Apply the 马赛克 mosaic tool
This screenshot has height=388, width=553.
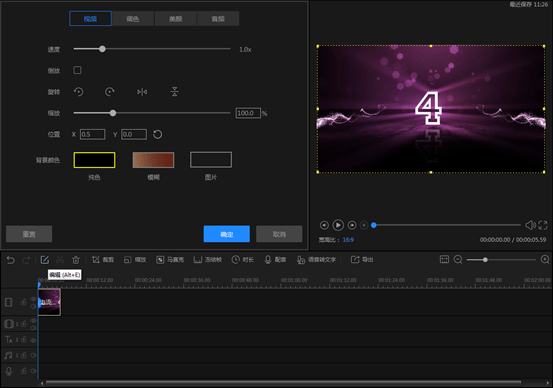point(170,260)
